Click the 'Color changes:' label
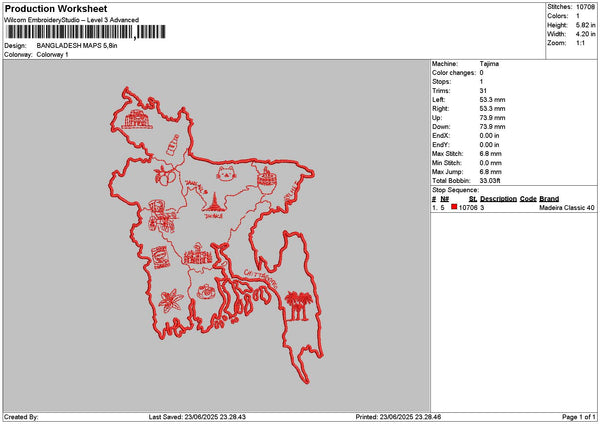 [454, 73]
